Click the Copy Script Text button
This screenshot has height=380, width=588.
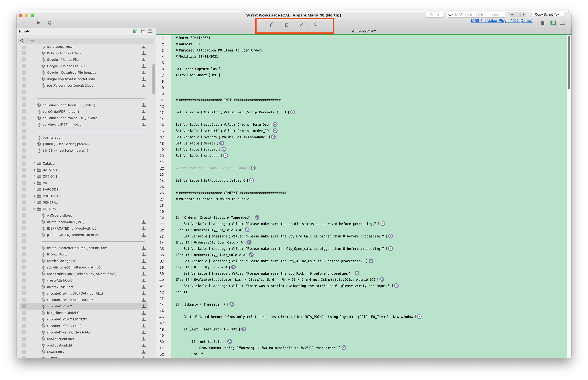(x=547, y=15)
